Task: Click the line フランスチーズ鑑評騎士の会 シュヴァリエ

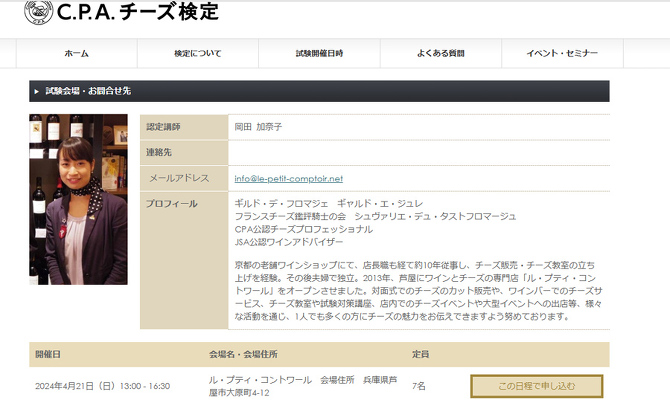Action: coord(375,216)
